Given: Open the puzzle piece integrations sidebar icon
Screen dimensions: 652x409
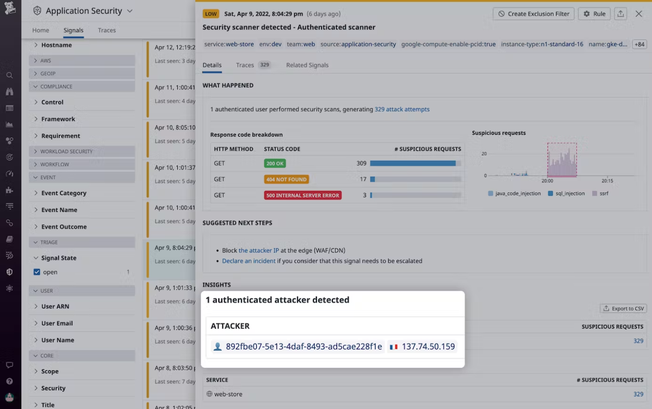Looking at the screenshot, I should [x=9, y=190].
